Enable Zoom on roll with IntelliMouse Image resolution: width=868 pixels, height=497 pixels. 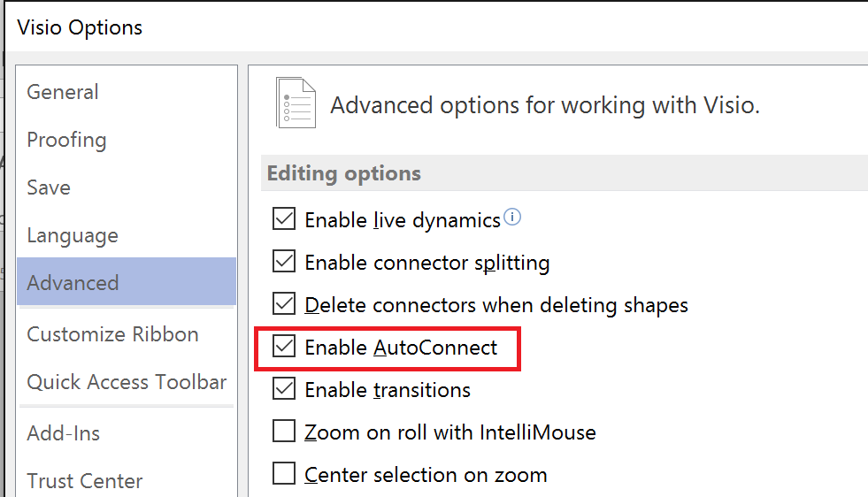(x=284, y=432)
